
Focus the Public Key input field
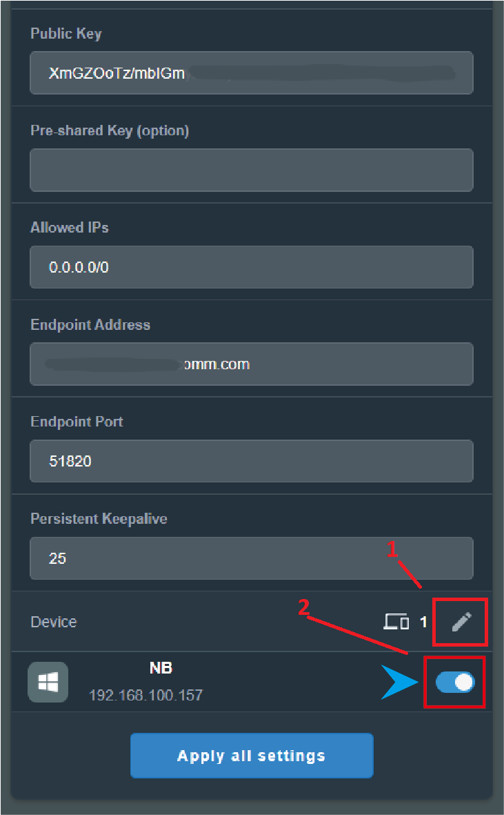point(251,72)
